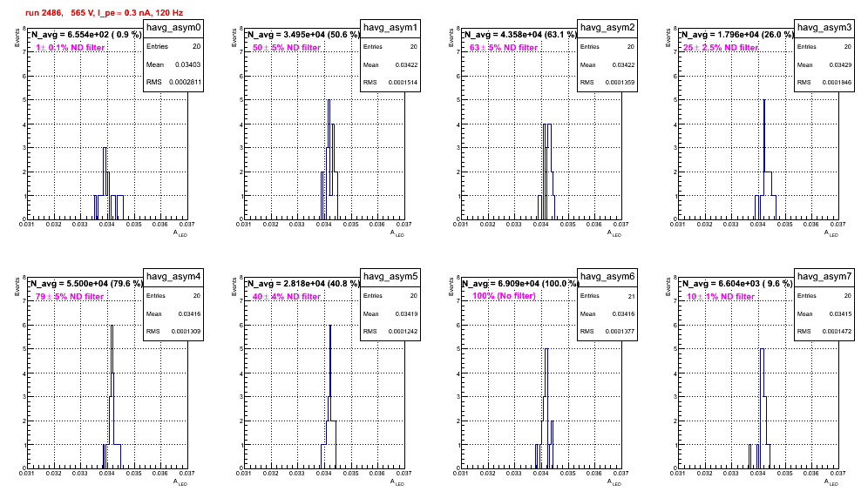Click RMS 0.0001514 in havg_asym1 stats
Viewport: 868px width, 498px height.
pos(390,82)
